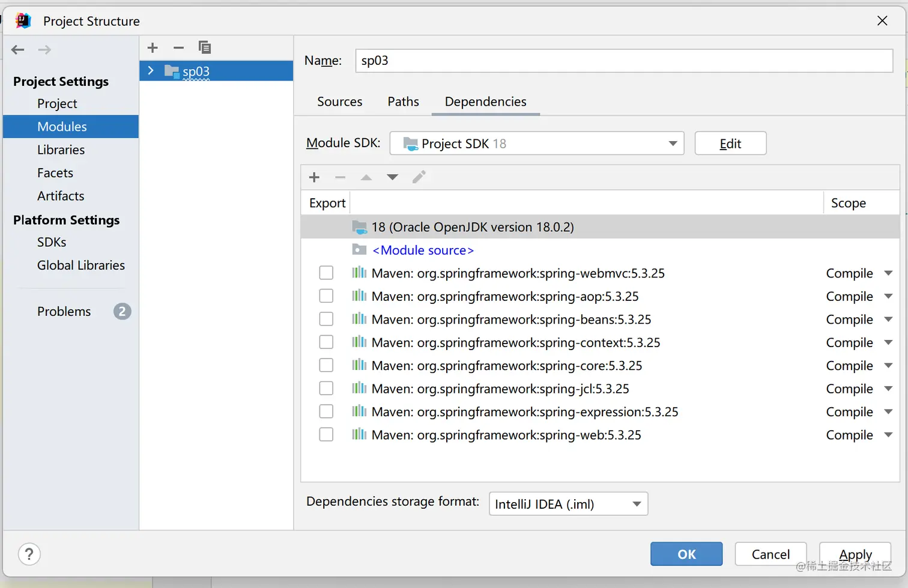908x588 pixels.
Task: Click the sp03 module folder icon
Action: (x=172, y=71)
